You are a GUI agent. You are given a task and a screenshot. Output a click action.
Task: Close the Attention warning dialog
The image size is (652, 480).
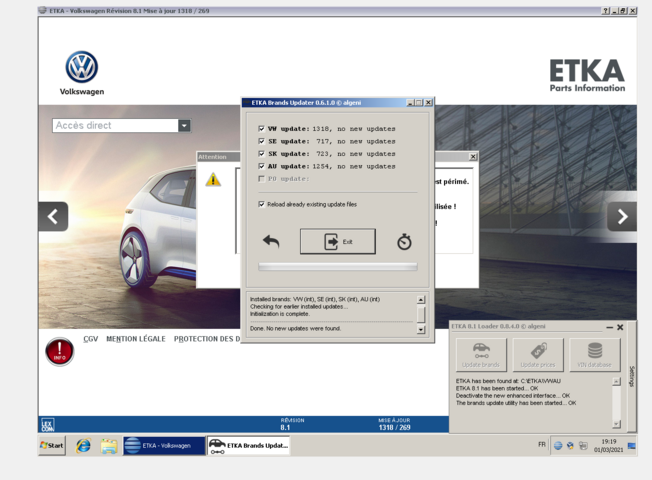[x=473, y=157]
